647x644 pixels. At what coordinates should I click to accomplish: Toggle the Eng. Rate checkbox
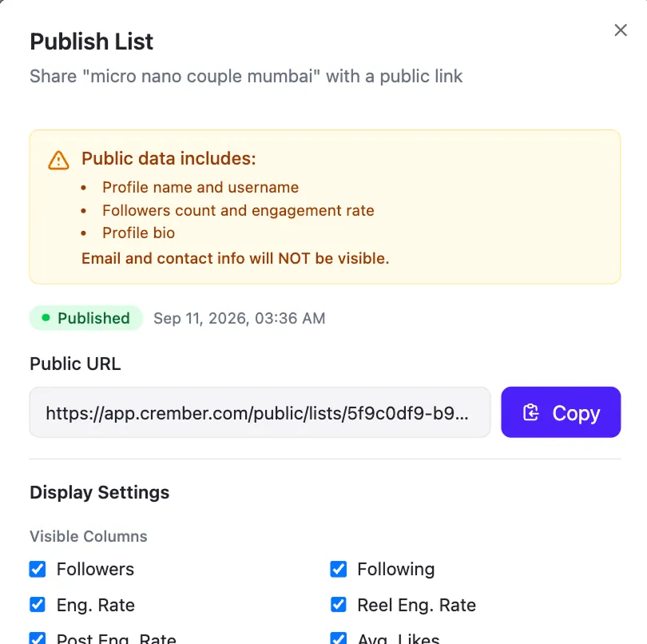coord(38,605)
